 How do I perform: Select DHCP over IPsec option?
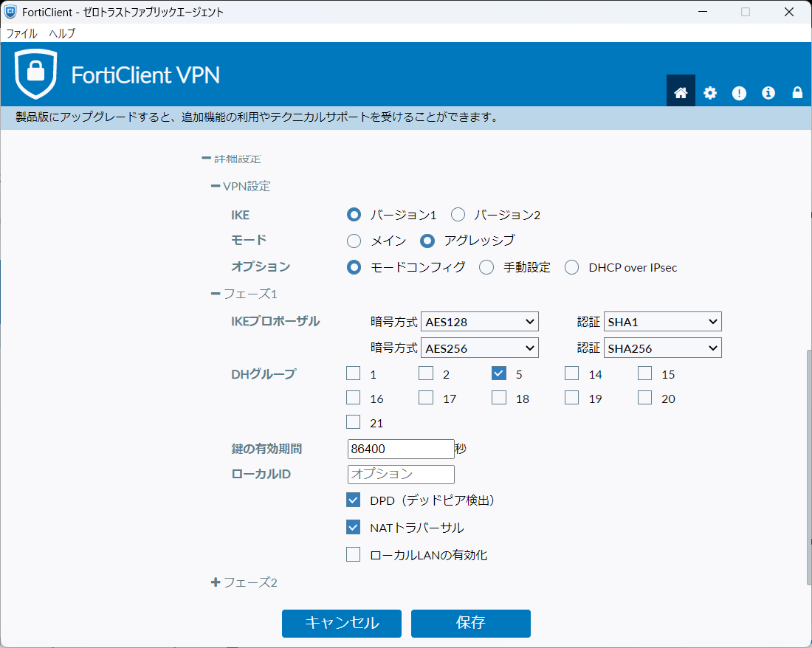(x=571, y=267)
